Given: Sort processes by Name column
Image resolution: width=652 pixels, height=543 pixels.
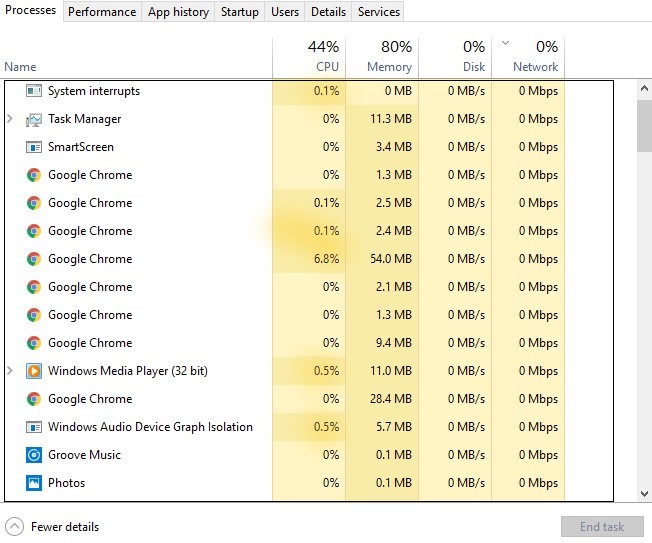Looking at the screenshot, I should [20, 67].
